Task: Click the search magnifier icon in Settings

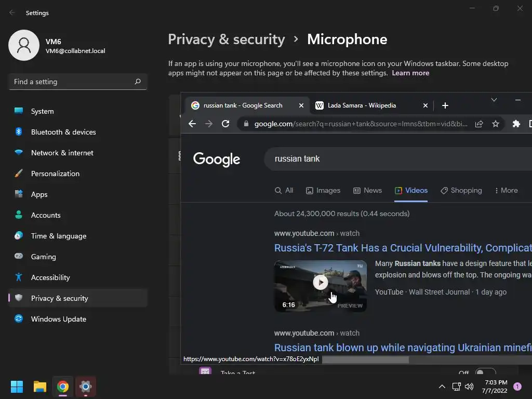Action: tap(137, 82)
